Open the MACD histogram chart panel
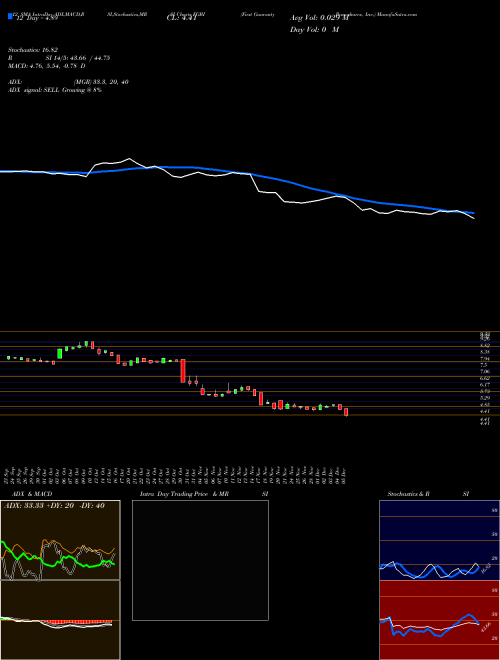The height and width of the screenshot is (660, 500). [x=60, y=620]
